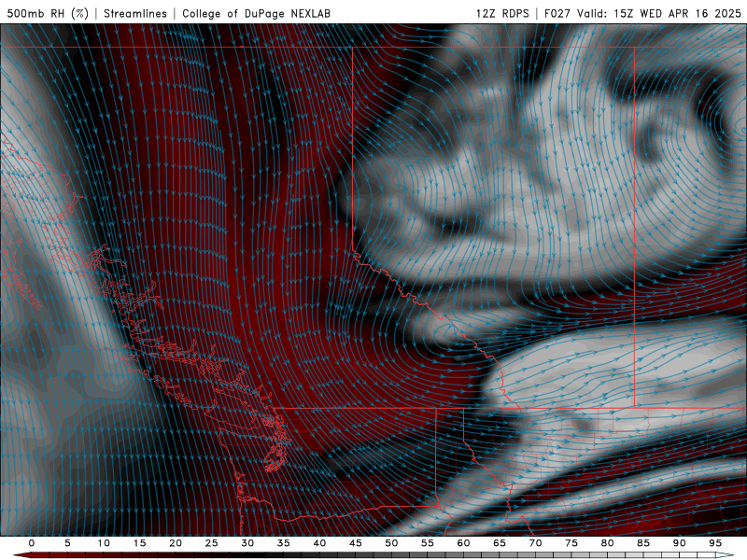Click the colorbar label "75"

click(x=571, y=543)
